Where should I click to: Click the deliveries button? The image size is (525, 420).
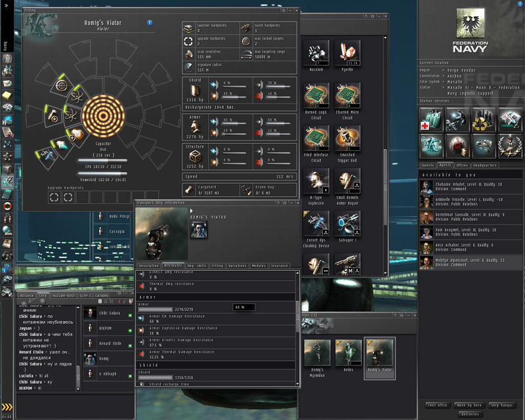(x=470, y=414)
